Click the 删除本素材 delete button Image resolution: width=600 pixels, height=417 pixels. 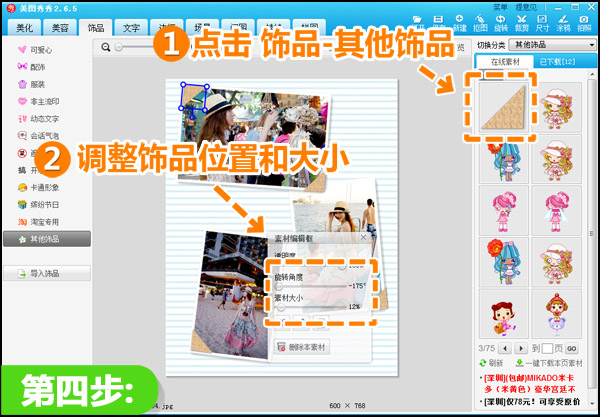point(303,347)
